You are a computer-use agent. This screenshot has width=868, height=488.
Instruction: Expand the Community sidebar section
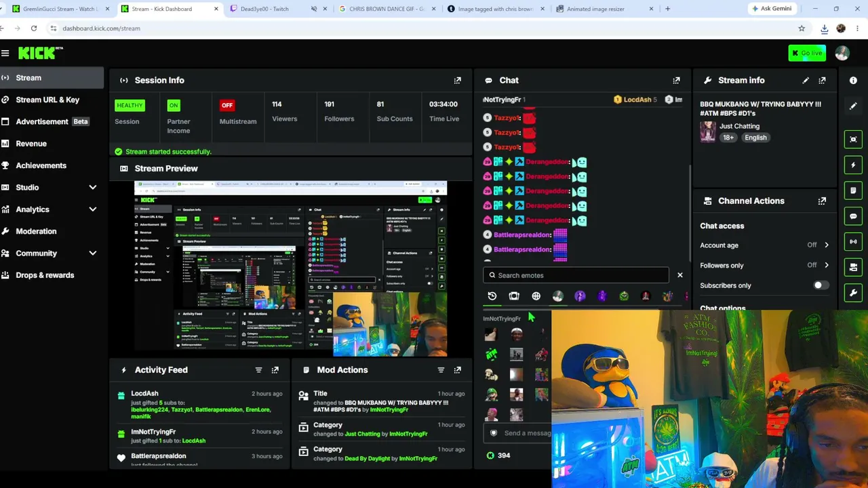coord(93,253)
